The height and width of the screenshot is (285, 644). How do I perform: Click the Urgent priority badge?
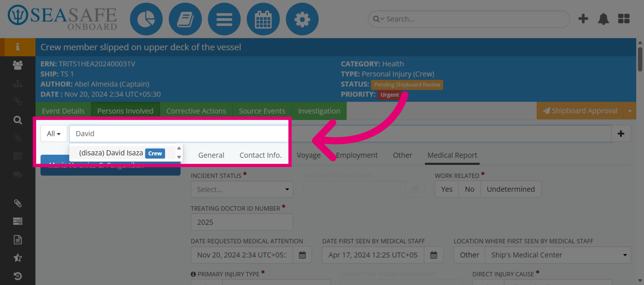tap(389, 95)
